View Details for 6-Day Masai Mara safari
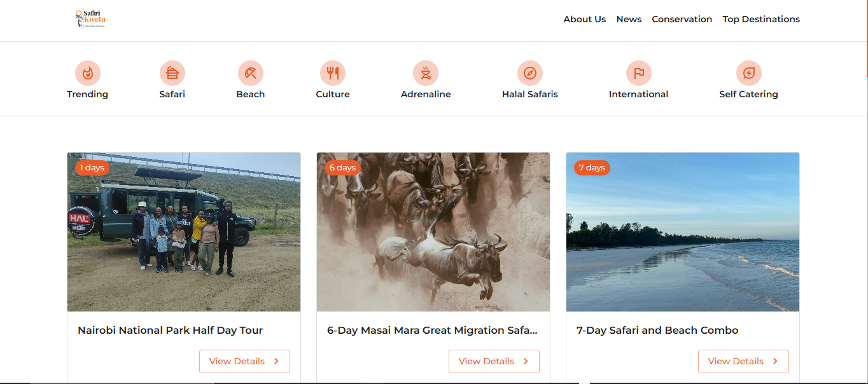Image resolution: width=868 pixels, height=384 pixels. [494, 361]
